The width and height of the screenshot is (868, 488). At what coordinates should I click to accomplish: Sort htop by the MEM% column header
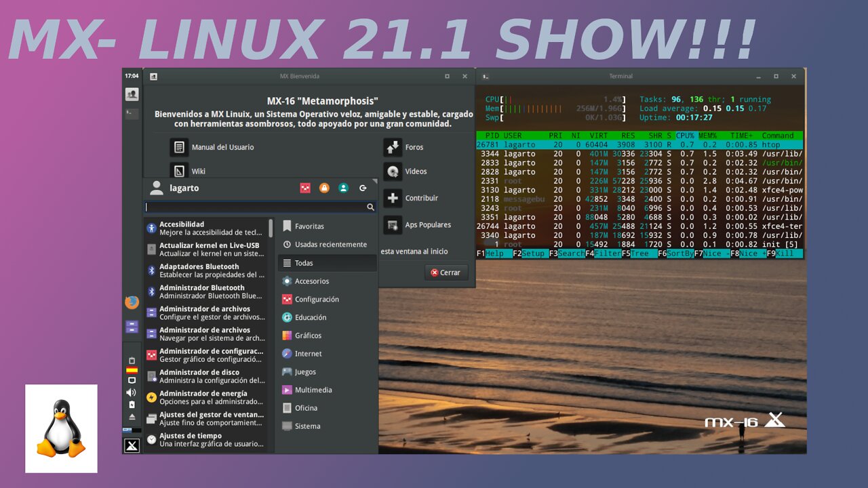pos(708,136)
